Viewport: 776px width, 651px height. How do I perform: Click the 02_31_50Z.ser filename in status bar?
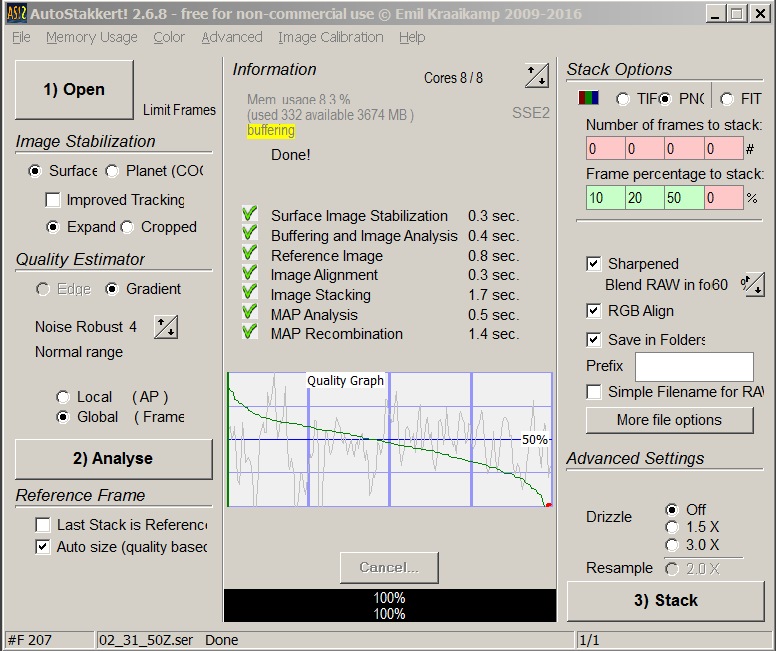146,640
